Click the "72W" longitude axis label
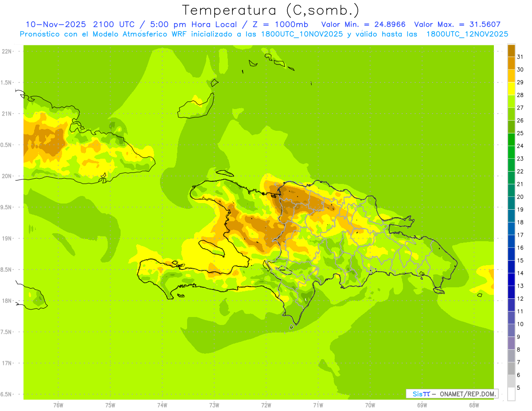 coord(266,405)
